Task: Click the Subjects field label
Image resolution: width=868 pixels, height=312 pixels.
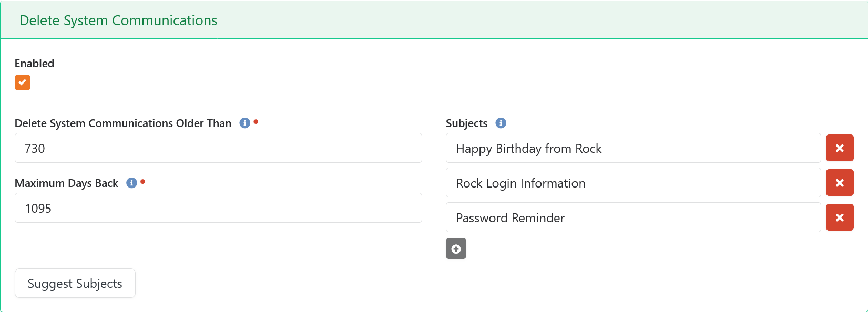Action: (466, 123)
